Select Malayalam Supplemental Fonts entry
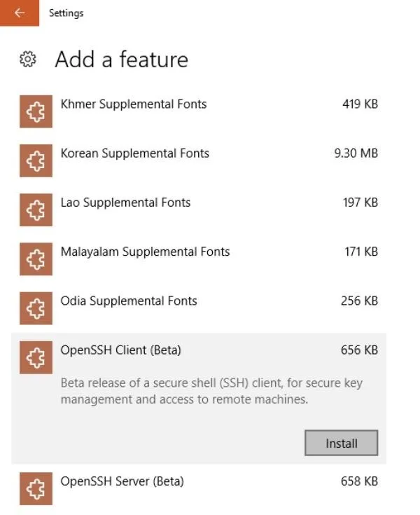 [199, 259]
